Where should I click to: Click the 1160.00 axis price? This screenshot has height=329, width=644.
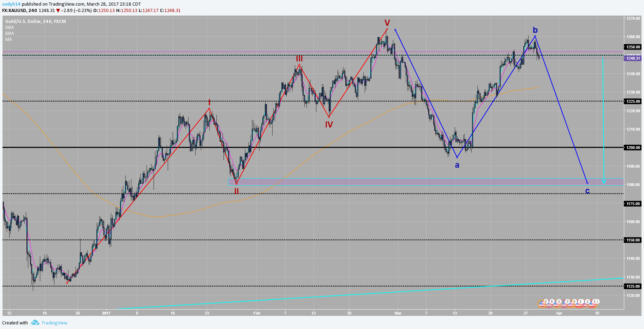tap(633, 222)
